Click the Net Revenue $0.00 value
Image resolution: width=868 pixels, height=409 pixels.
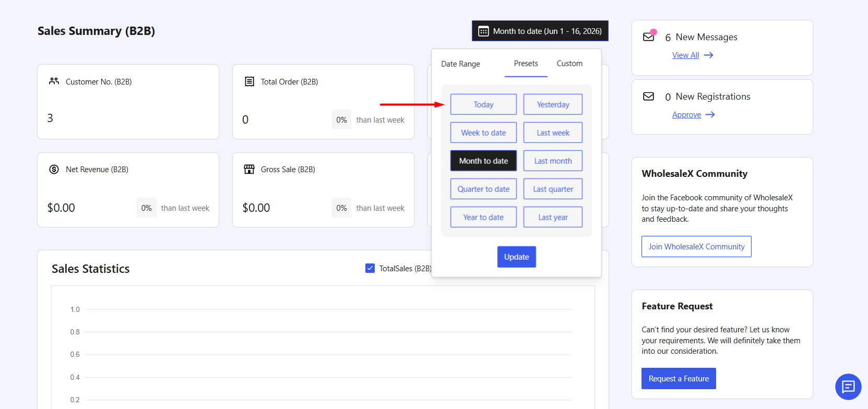61,208
